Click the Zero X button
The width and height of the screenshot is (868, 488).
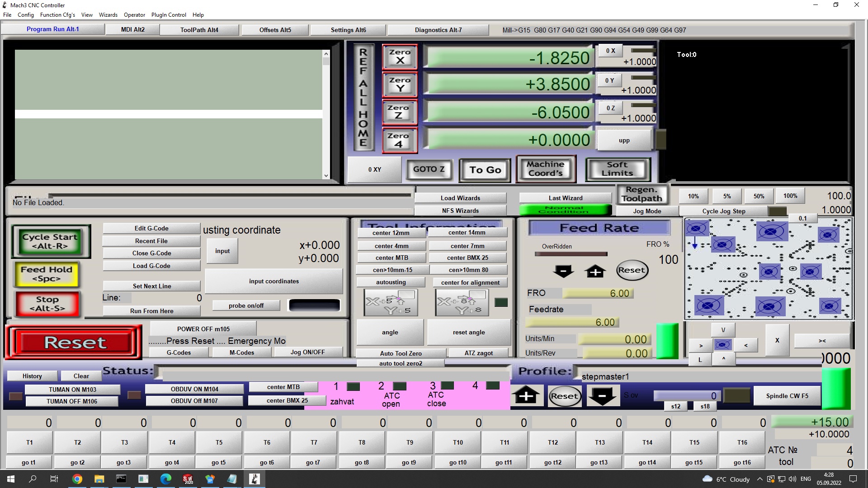point(400,57)
